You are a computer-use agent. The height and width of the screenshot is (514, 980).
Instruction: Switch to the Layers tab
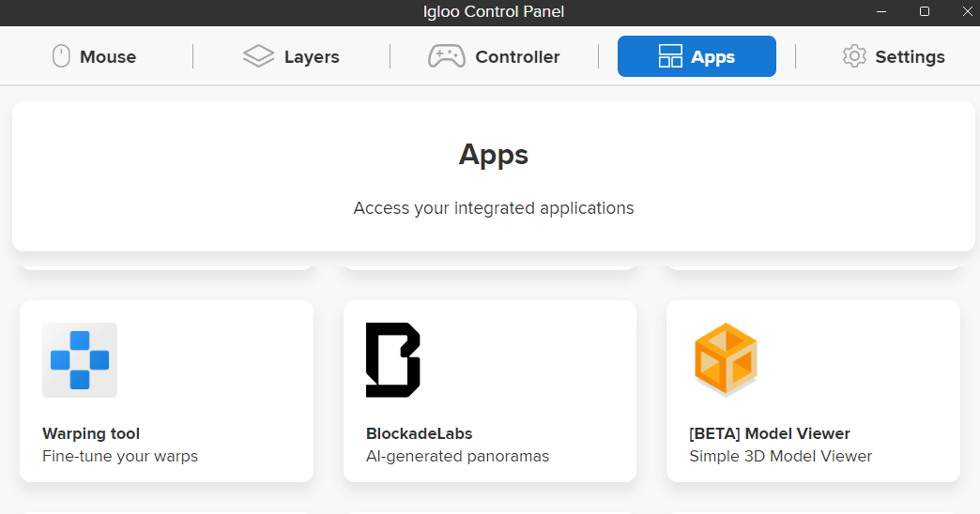click(x=312, y=57)
